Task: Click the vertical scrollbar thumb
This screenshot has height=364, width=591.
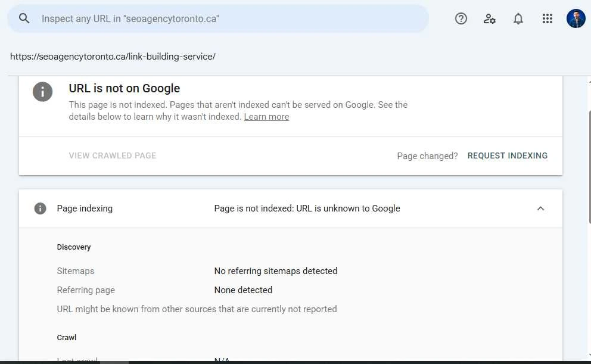Action: [x=589, y=167]
